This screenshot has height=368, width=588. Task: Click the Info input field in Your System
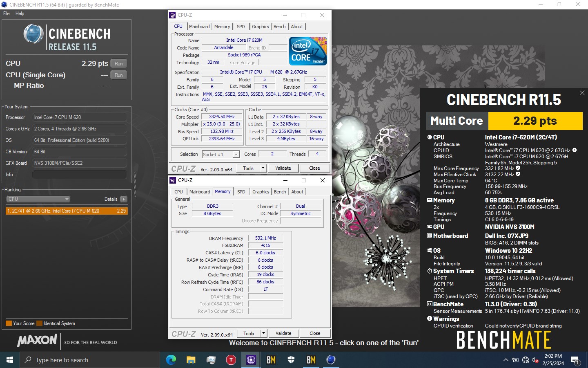[79, 175]
